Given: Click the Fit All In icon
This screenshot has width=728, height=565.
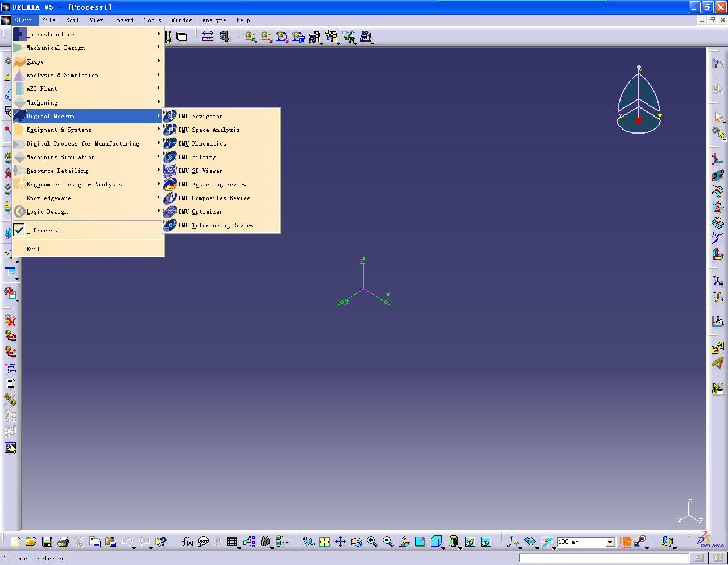Looking at the screenshot, I should click(x=324, y=542).
